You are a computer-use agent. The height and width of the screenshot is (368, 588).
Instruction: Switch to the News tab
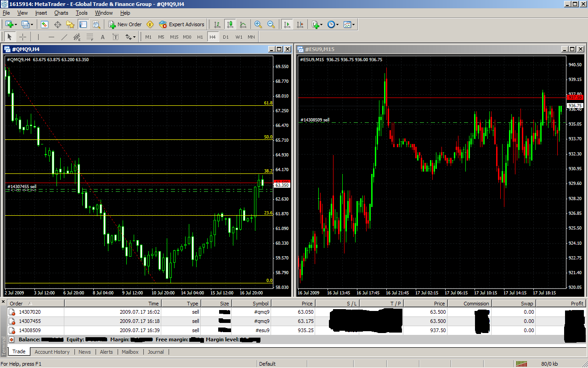click(x=85, y=352)
